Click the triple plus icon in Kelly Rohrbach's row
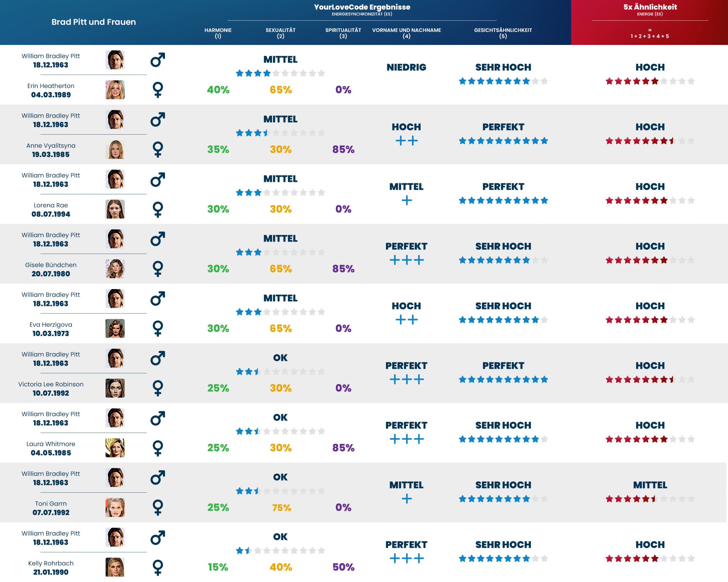Viewport: 728px width, 582px height. pyautogui.click(x=407, y=558)
